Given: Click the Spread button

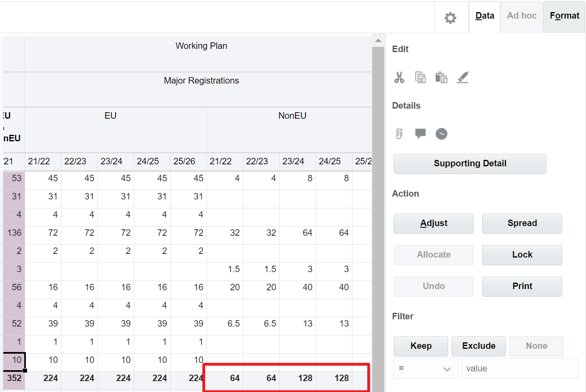Looking at the screenshot, I should pyautogui.click(x=522, y=223).
